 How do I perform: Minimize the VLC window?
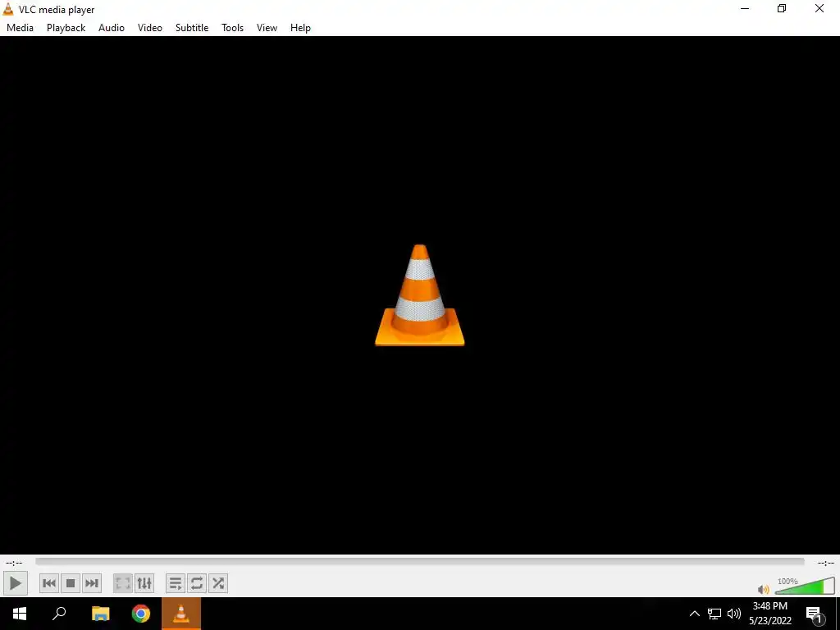[x=745, y=8]
